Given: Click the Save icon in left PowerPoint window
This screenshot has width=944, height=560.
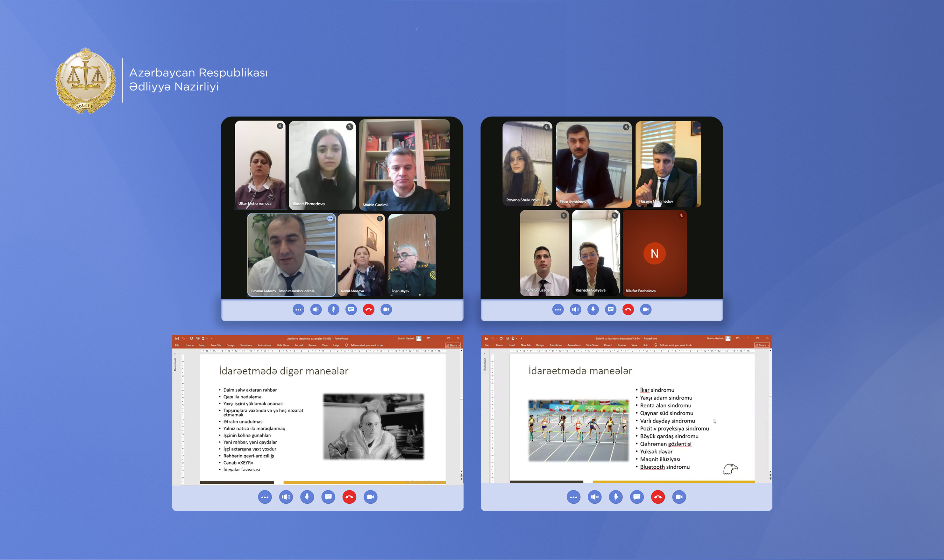Looking at the screenshot, I should point(177,339).
